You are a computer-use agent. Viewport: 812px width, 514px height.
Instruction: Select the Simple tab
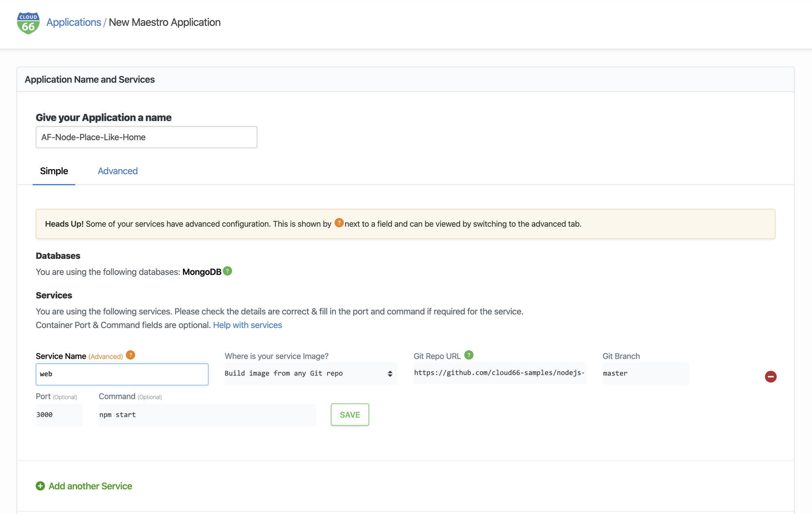tap(54, 171)
